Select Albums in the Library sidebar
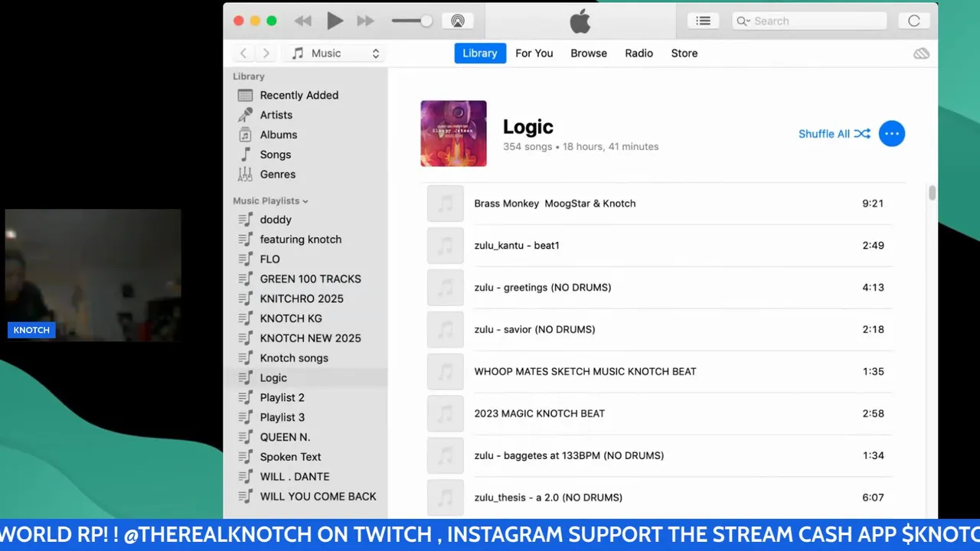The height and width of the screenshot is (551, 980). pyautogui.click(x=305, y=135)
